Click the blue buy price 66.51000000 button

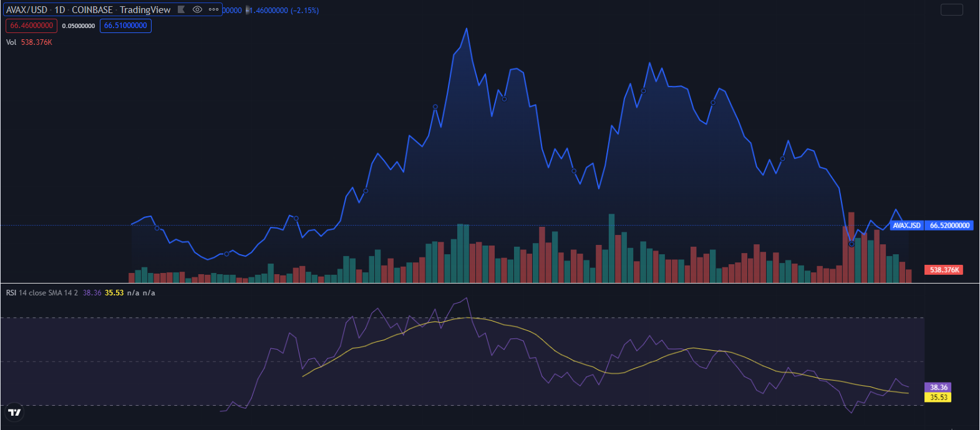[125, 26]
